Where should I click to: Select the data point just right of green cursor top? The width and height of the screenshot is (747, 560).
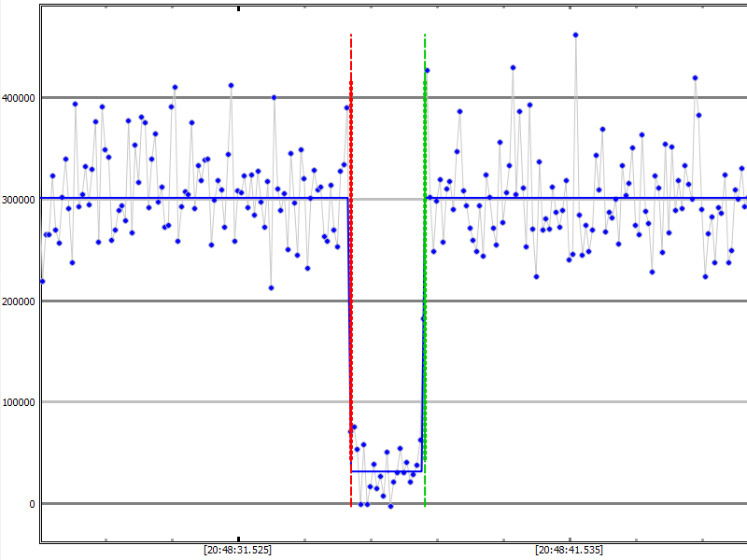428,70
